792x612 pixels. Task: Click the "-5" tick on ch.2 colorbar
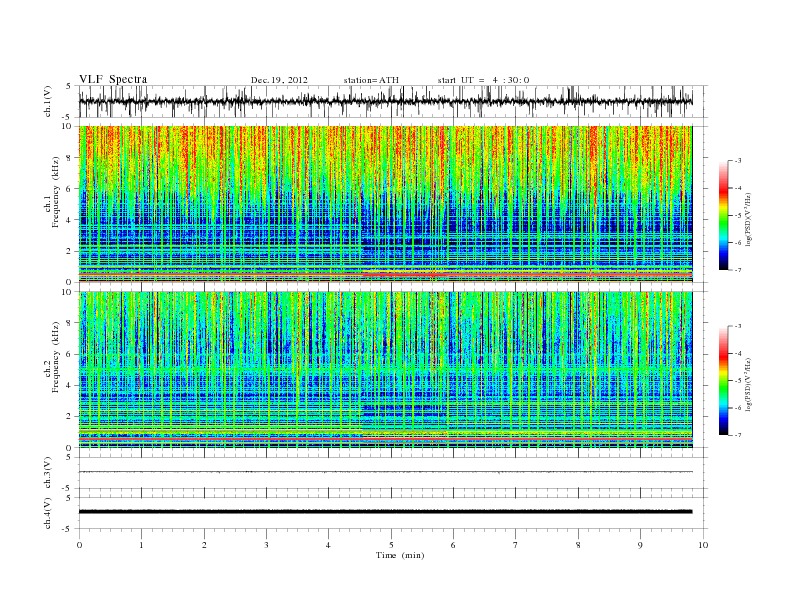[x=738, y=381]
